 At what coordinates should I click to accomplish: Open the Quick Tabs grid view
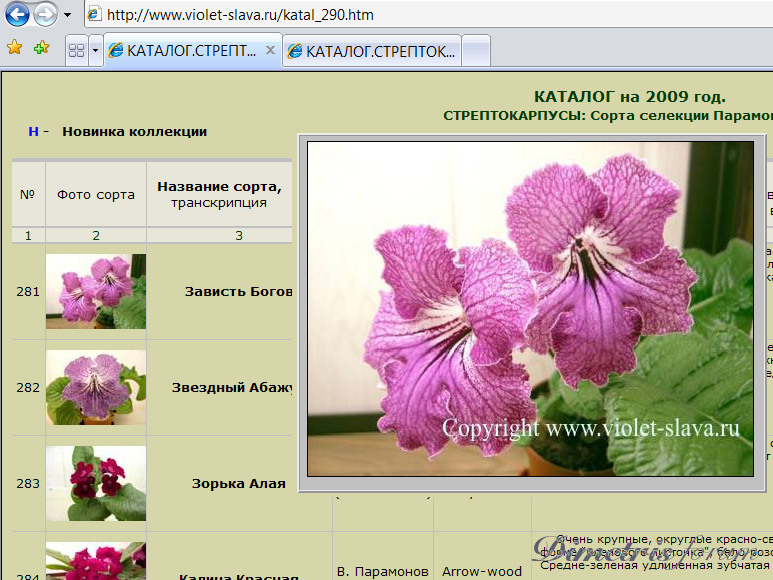click(x=75, y=49)
